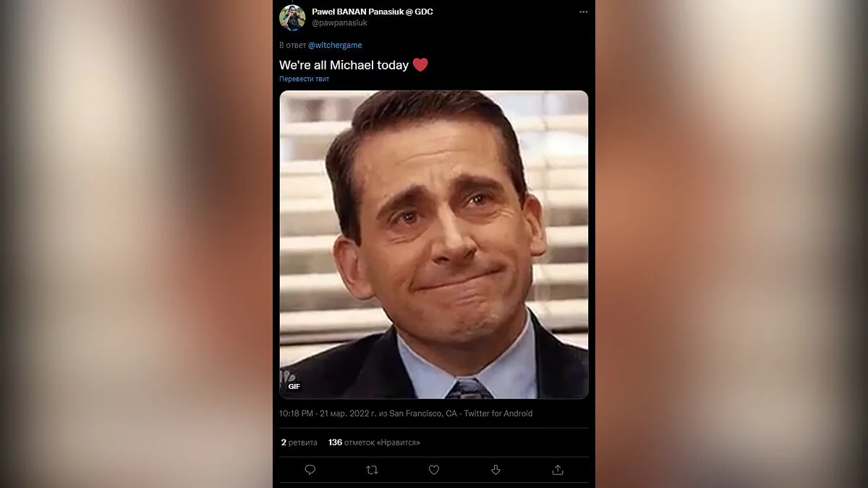Click the reply speech bubble icon

[x=310, y=470]
